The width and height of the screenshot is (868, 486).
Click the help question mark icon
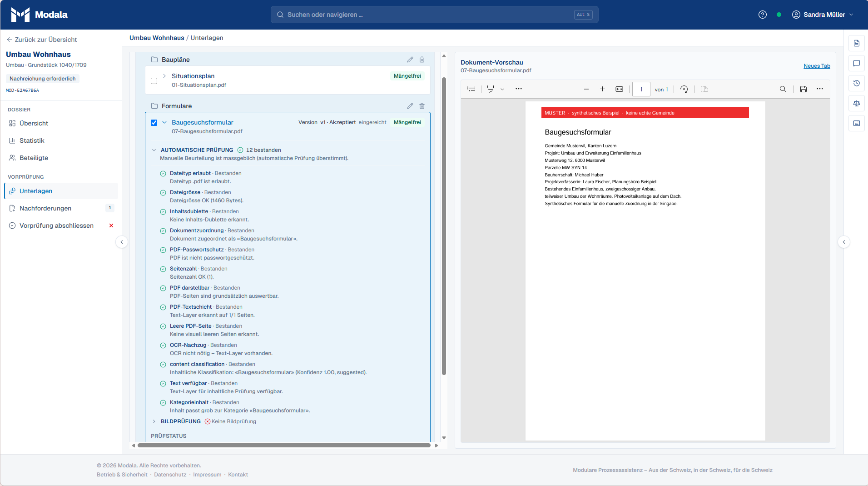pos(763,15)
